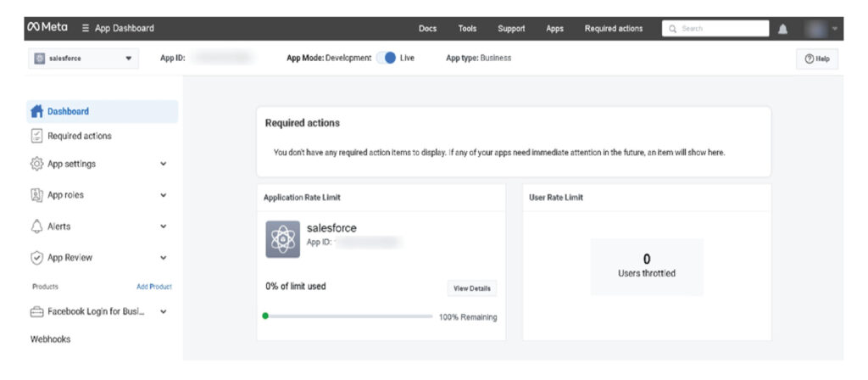Open the hamburger menu beside App Dashboard
The height and width of the screenshot is (380, 868).
coord(86,28)
